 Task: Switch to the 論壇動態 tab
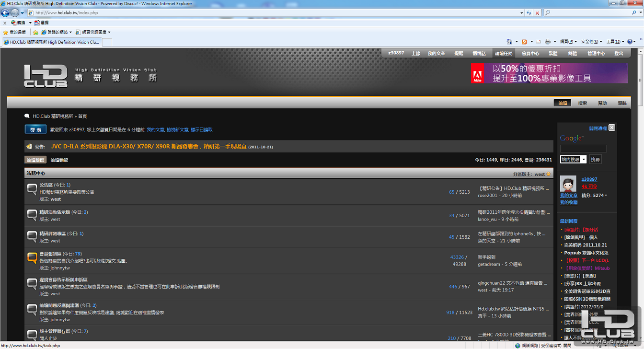(x=59, y=160)
